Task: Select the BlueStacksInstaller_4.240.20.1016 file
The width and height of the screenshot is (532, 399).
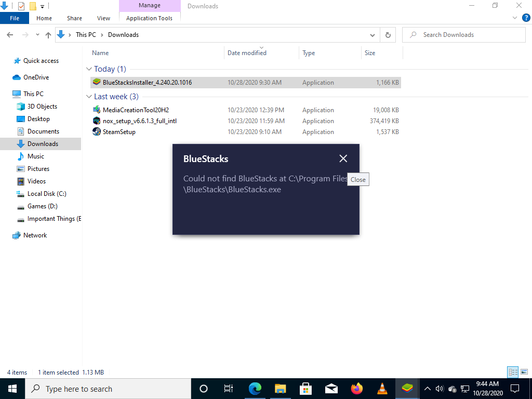Action: (x=246, y=83)
